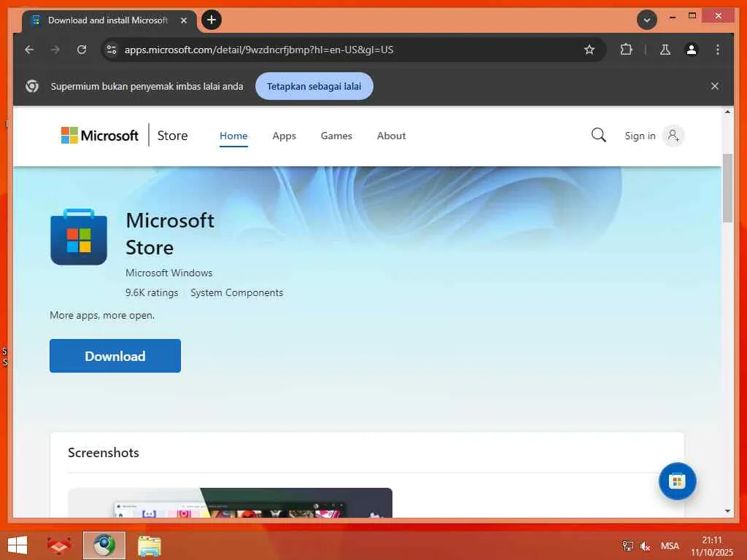This screenshot has height=560, width=747.
Task: Open the Store link in header
Action: pos(172,136)
